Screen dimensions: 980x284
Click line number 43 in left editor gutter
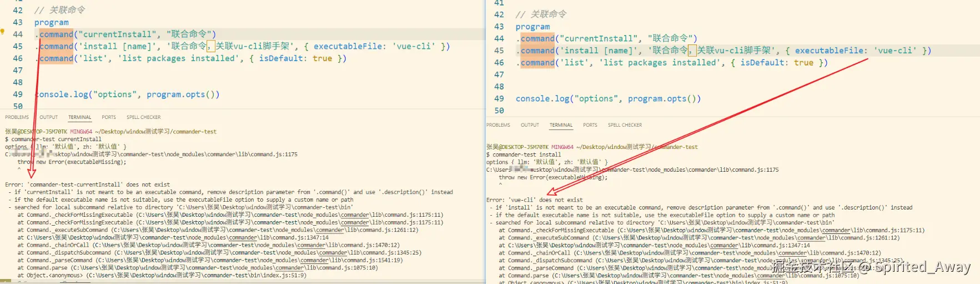click(18, 22)
